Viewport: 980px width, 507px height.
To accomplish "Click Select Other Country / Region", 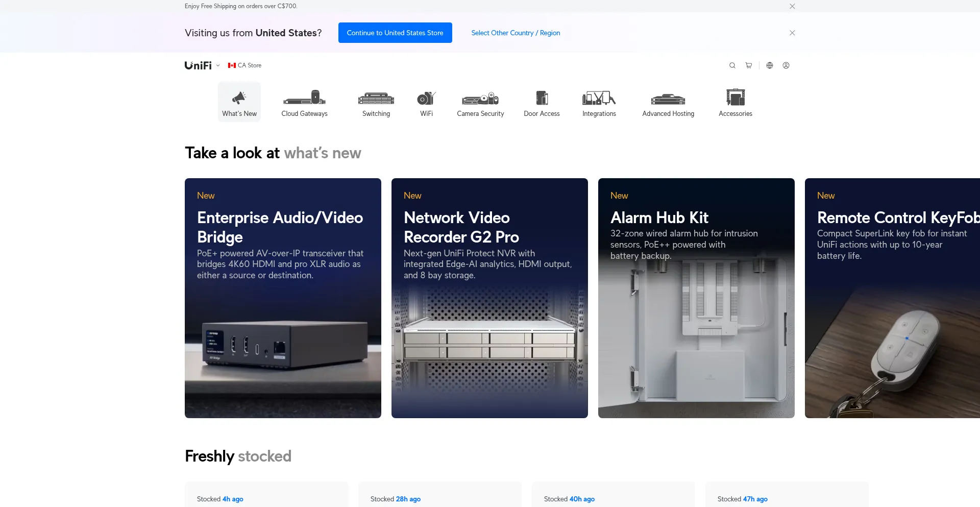I will pyautogui.click(x=516, y=33).
